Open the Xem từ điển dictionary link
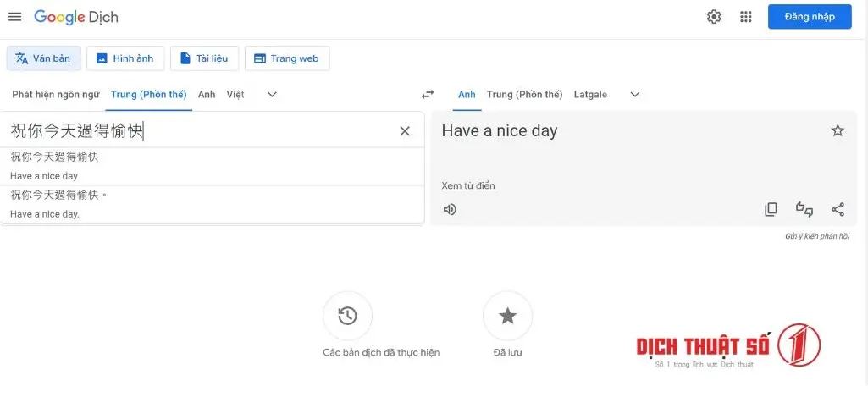This screenshot has height=397, width=868. [x=468, y=186]
